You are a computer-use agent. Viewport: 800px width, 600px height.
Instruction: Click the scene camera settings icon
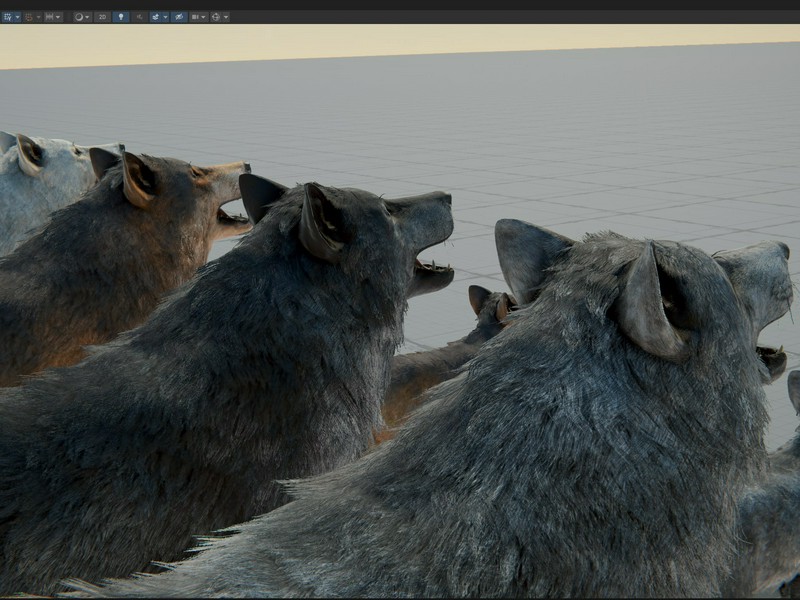(x=195, y=17)
